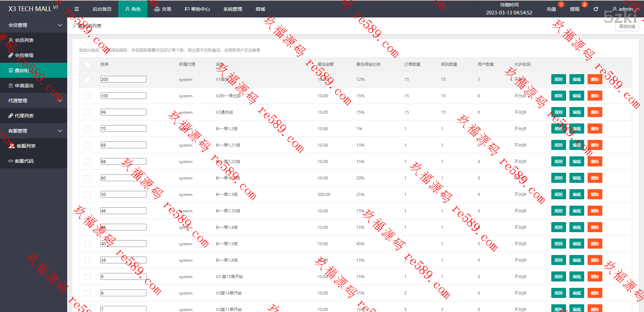Open 充值 notifications in the header
644x312 pixels.
[551, 9]
